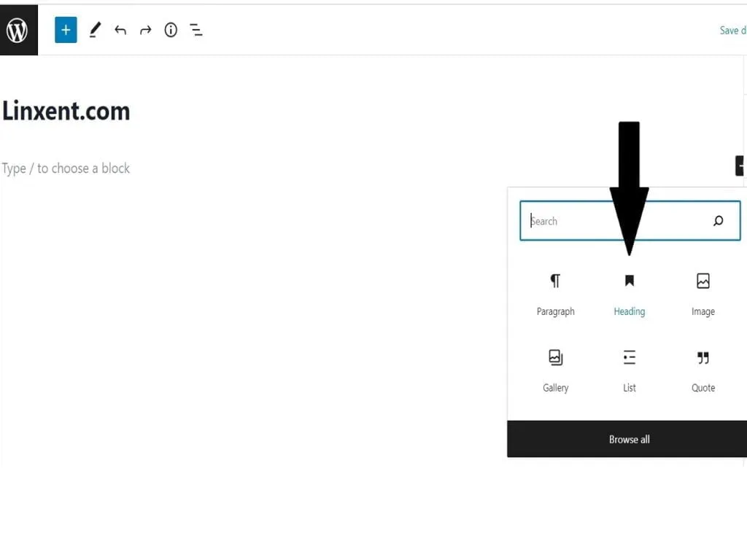Insert a Gallery block
747x560 pixels.
point(555,370)
